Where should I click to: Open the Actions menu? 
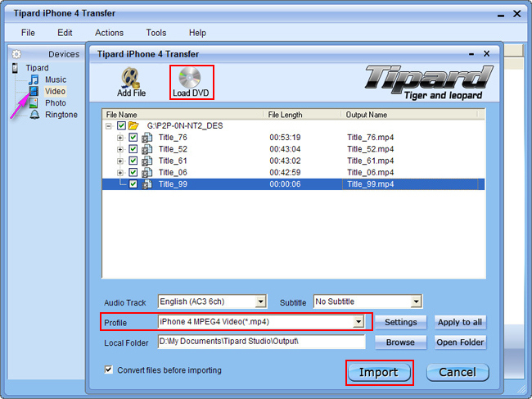tap(109, 33)
